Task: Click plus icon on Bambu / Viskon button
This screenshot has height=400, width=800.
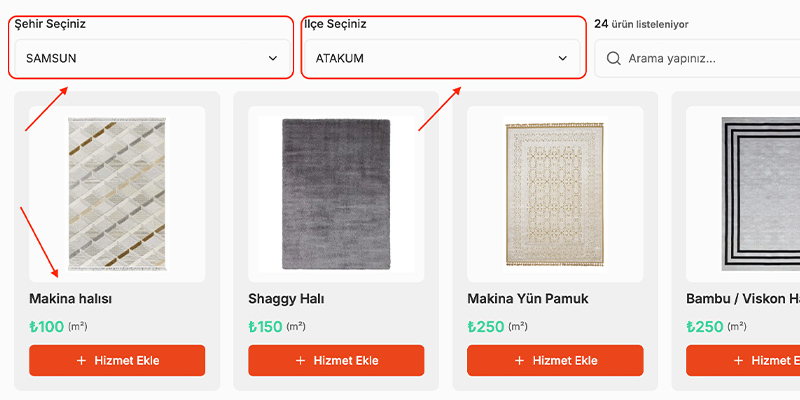Action: (738, 361)
